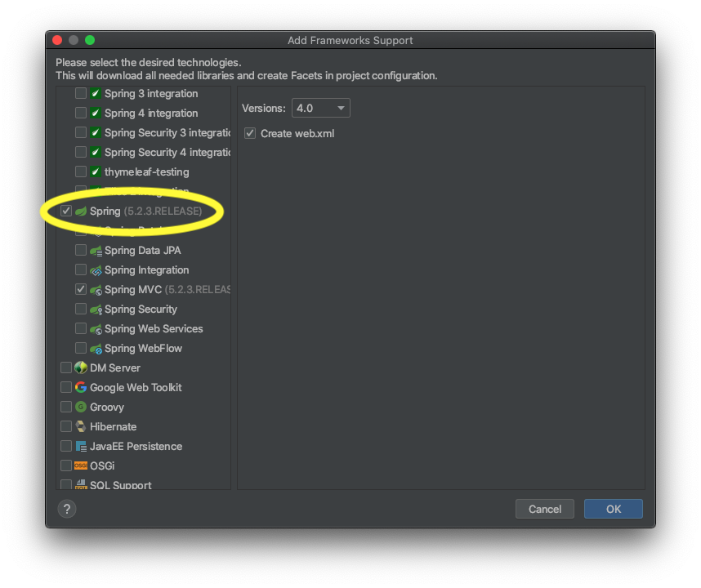Tick the Groovy checkbox

[x=66, y=407]
